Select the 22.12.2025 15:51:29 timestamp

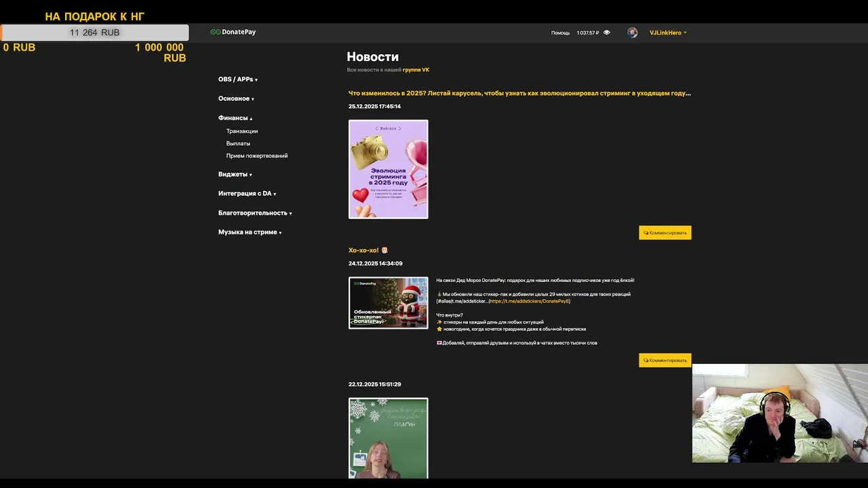[x=374, y=384]
